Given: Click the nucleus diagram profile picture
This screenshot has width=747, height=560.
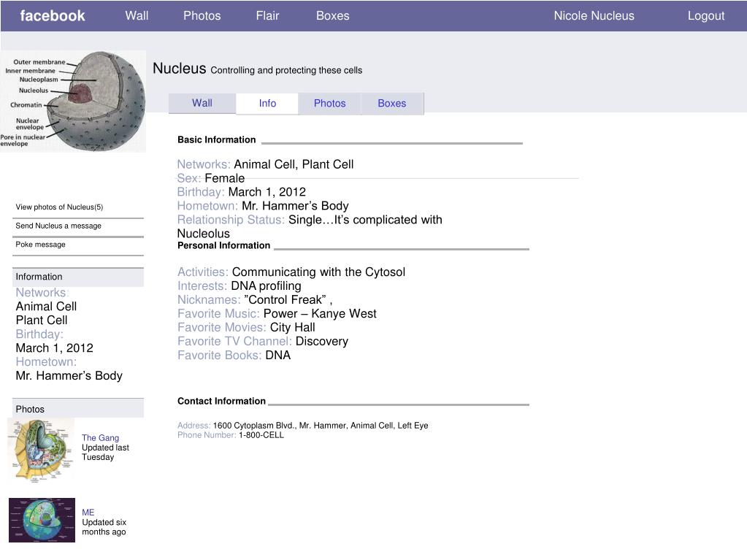Looking at the screenshot, I should [x=73, y=101].
